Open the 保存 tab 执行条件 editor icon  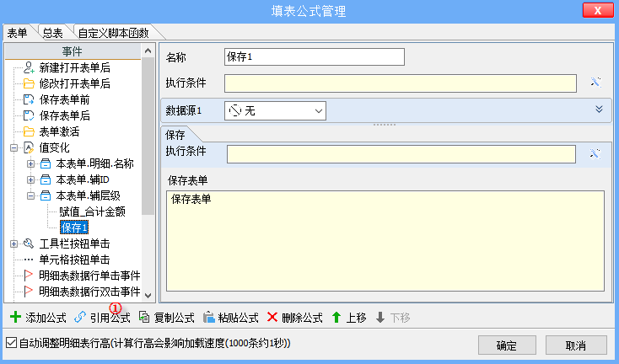pyautogui.click(x=595, y=153)
